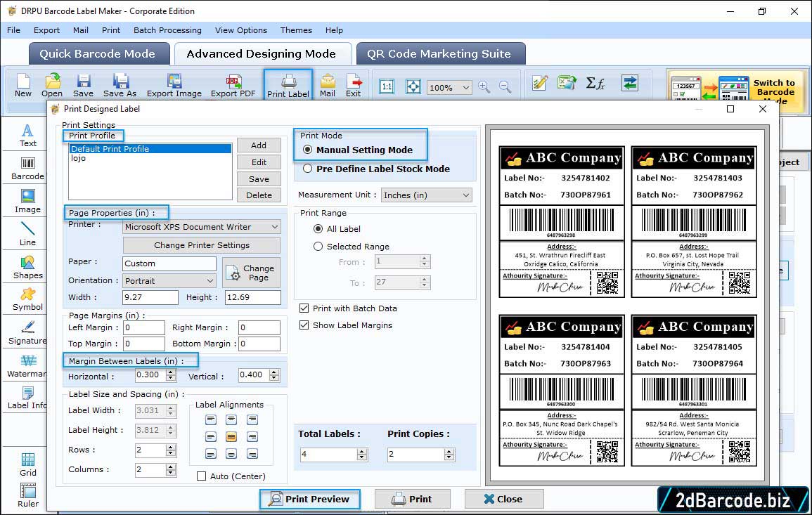
Task: Open the zoom percentage dropdown
Action: 449,87
